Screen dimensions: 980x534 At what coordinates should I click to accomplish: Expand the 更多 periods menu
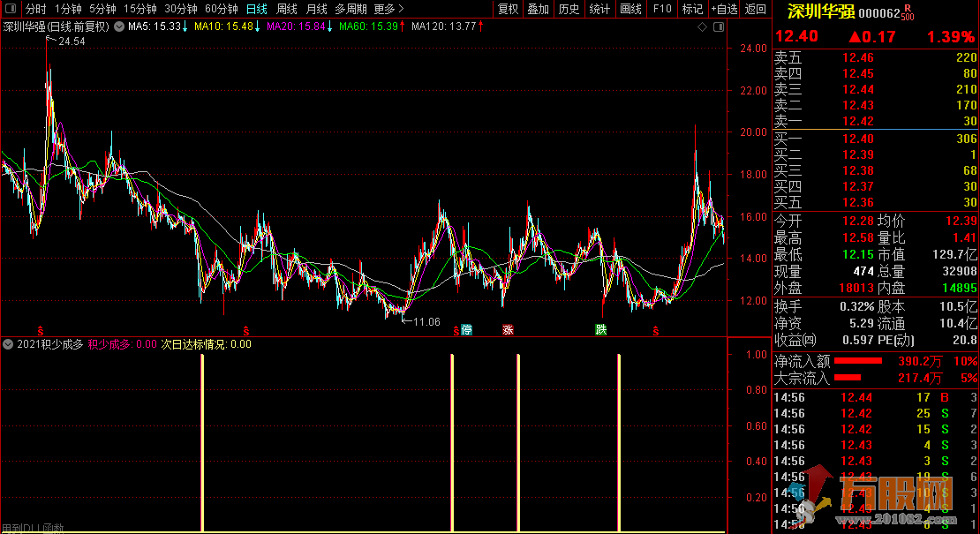pyautogui.click(x=388, y=9)
